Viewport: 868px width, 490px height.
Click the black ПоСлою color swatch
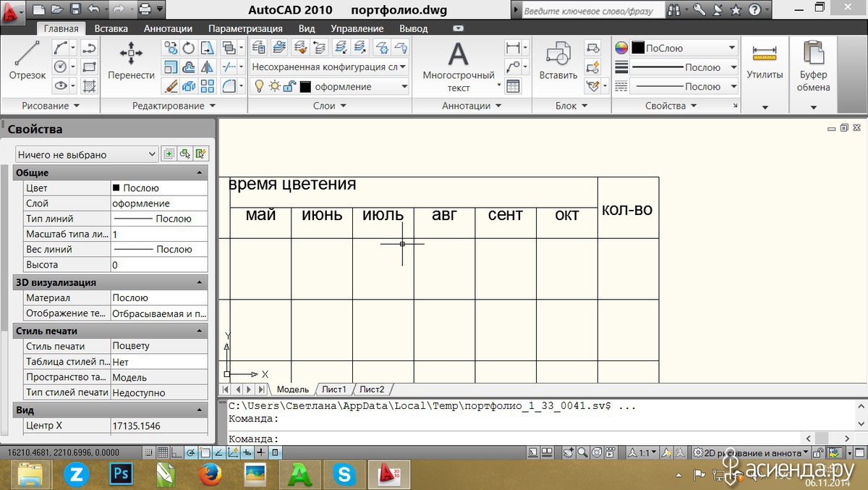coord(638,48)
